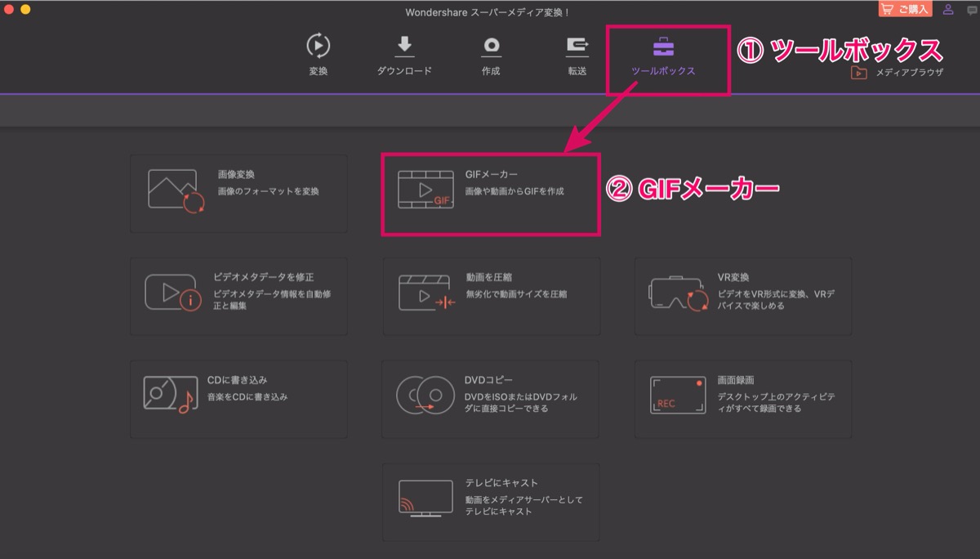Open the DVDコピー discs icon
980x559 pixels.
click(x=425, y=396)
